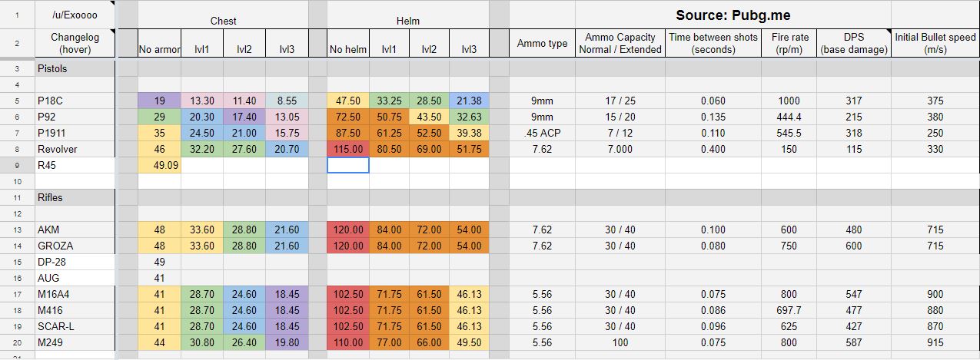Image resolution: width=980 pixels, height=360 pixels.
Task: Click the red AKM No helm 120.00 cell
Action: click(x=348, y=230)
